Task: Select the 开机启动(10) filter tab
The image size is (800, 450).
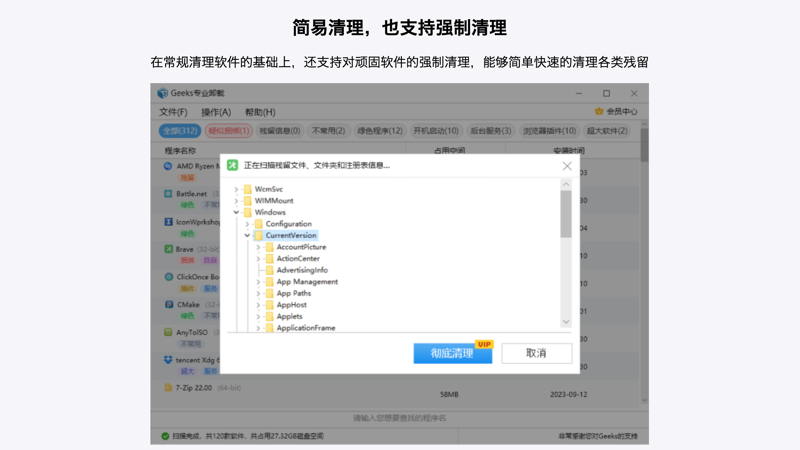Action: pos(436,131)
